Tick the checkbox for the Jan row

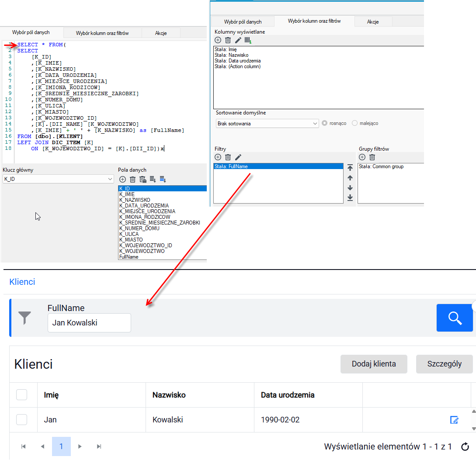[x=21, y=420]
